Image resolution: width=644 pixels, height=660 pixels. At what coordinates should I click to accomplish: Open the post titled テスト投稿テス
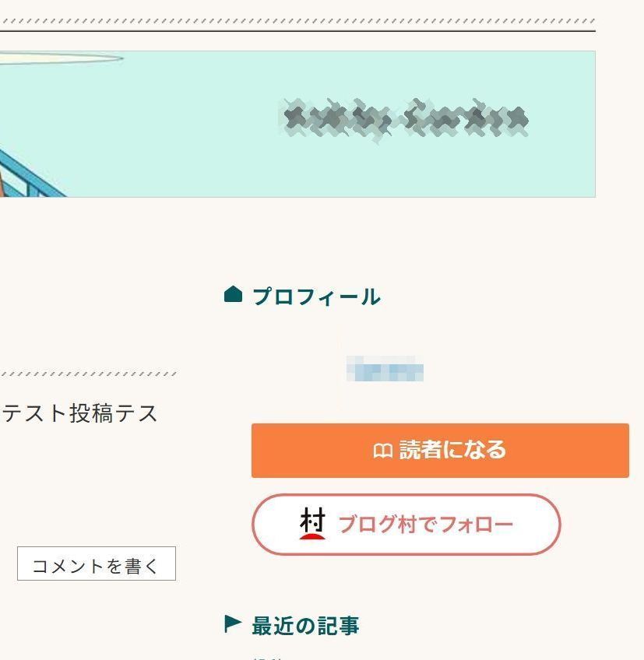[78, 415]
